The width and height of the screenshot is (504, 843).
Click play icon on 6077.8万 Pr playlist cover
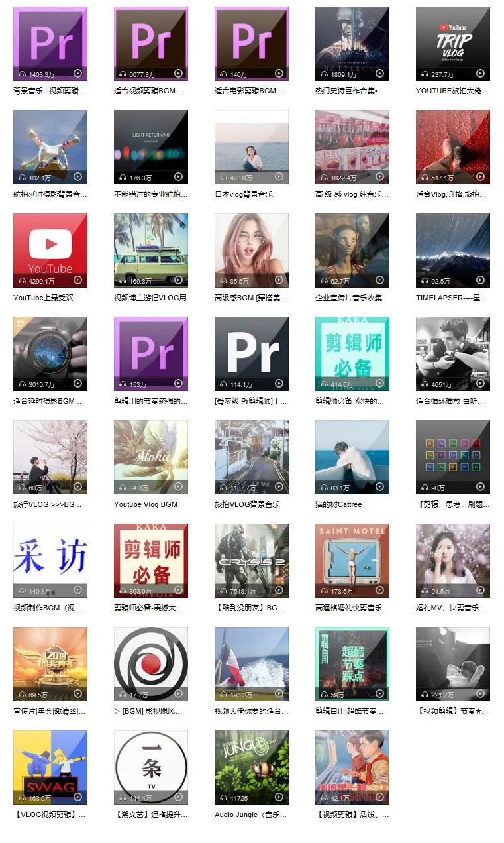(179, 74)
